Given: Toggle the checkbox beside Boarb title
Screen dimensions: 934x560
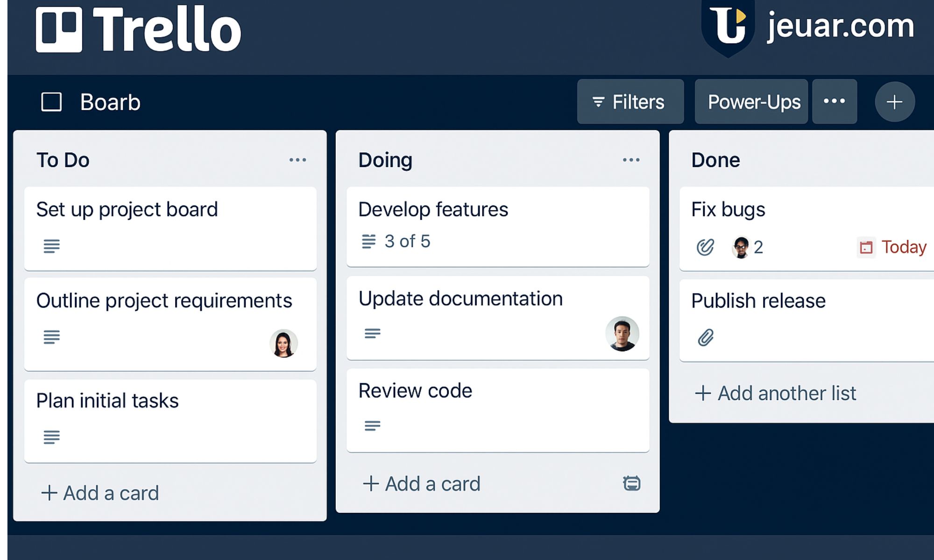Looking at the screenshot, I should coord(51,102).
